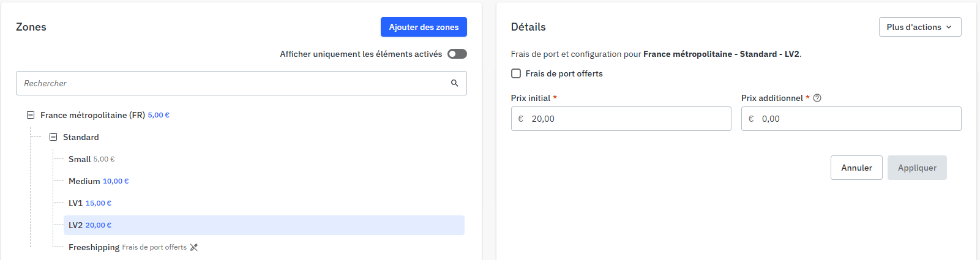Select the Medium zone item

264,181
